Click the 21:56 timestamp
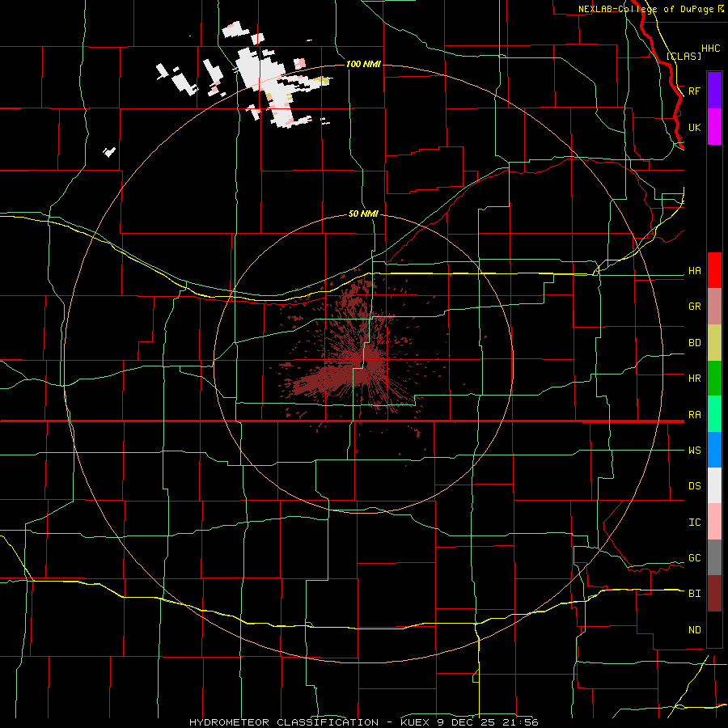This screenshot has height=728, width=728. coord(519,722)
